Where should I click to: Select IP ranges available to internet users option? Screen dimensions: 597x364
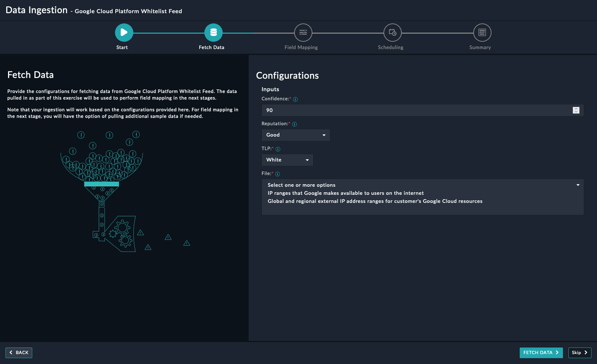pyautogui.click(x=345, y=193)
